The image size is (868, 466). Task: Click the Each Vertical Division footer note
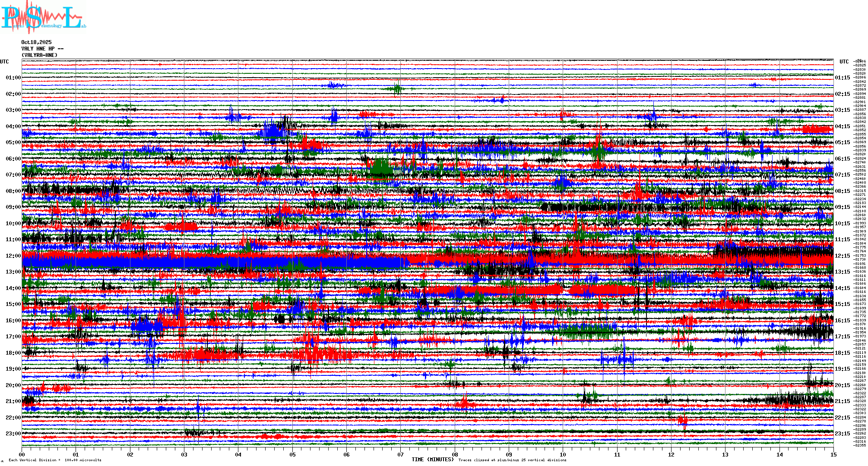[x=55, y=460]
